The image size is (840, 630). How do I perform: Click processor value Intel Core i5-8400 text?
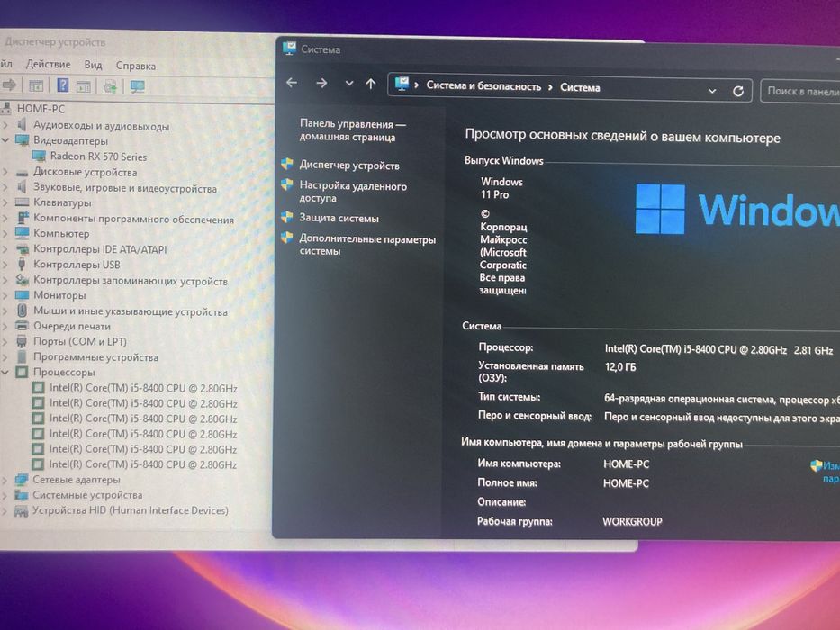[718, 349]
